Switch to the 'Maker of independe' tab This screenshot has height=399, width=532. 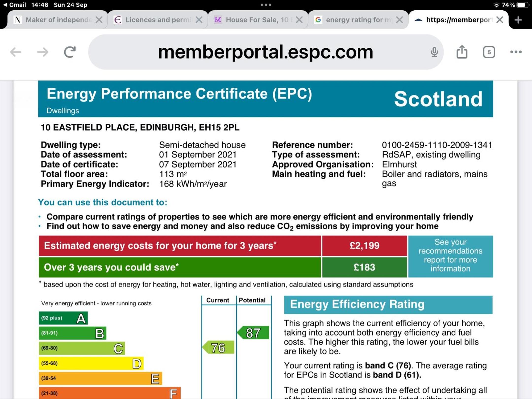pos(54,20)
